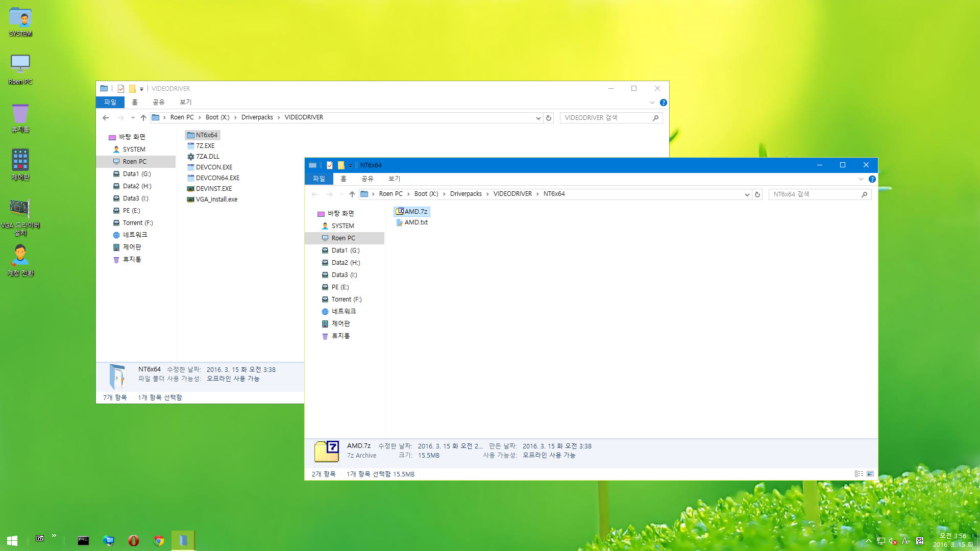
Task: Refresh the VIDEODRIVER folder view
Action: click(x=549, y=118)
